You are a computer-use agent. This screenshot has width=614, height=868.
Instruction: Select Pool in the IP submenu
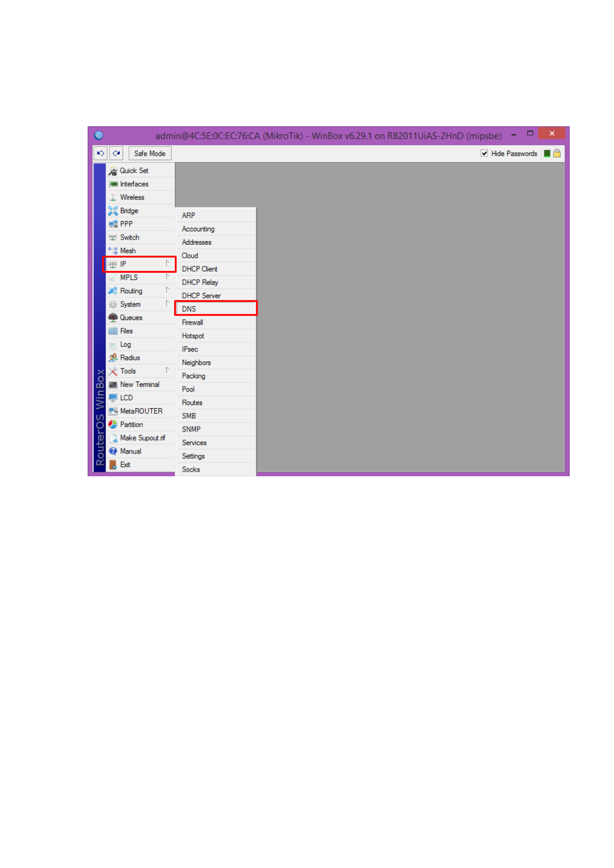(x=216, y=390)
